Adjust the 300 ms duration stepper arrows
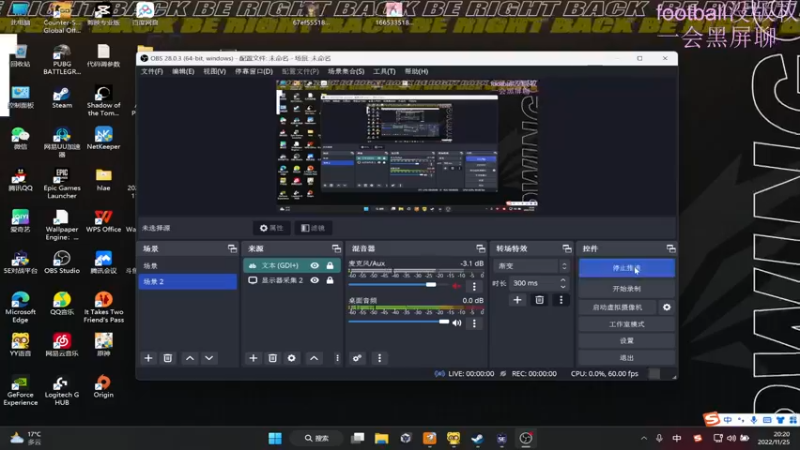The image size is (800, 450). click(563, 283)
